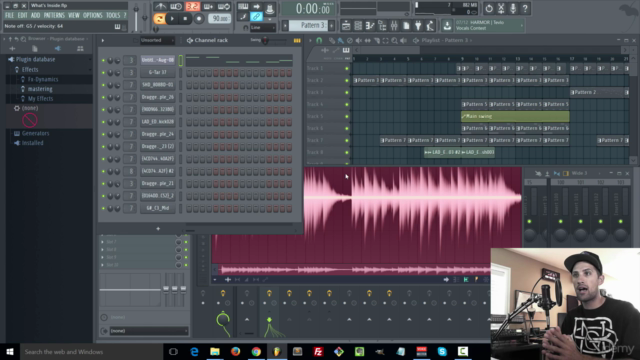Open the Line snap dropdown
Image resolution: width=640 pixels, height=360 pixels.
(x=262, y=27)
